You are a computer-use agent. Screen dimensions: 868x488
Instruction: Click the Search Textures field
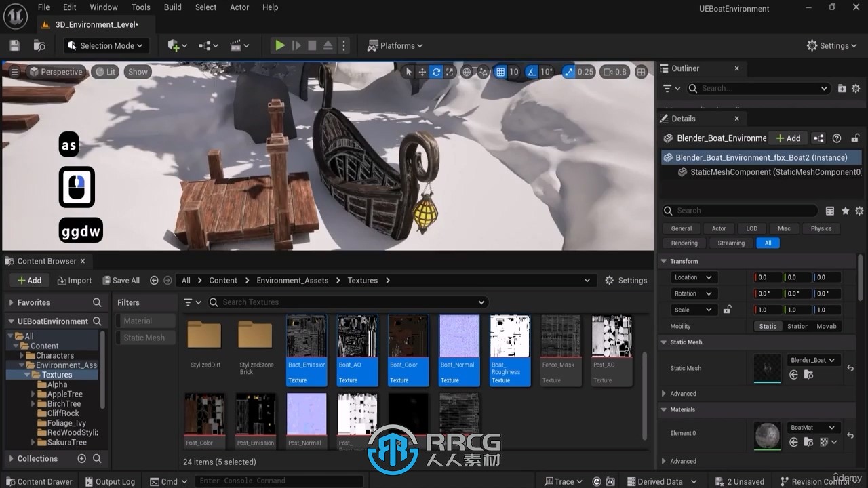click(x=347, y=302)
